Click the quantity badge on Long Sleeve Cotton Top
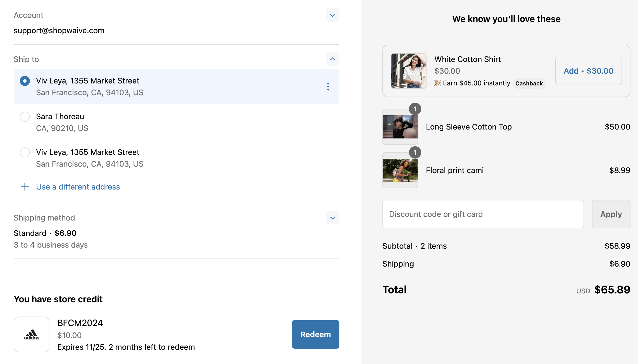 (x=415, y=109)
